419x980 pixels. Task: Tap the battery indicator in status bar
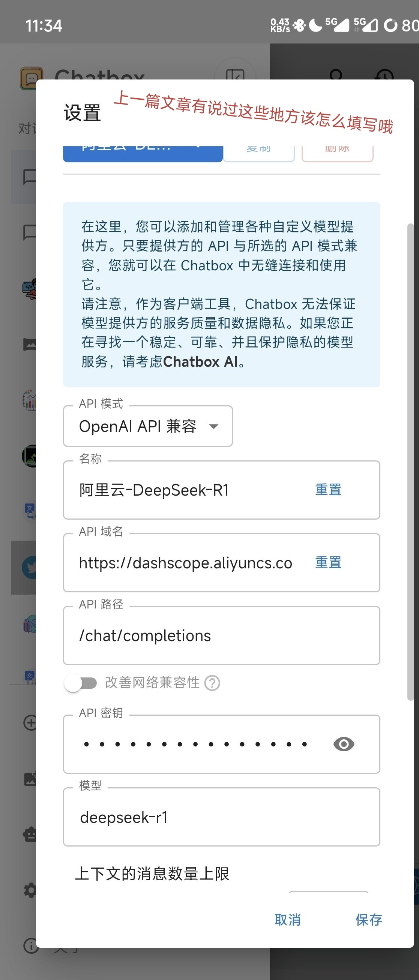[x=390, y=25]
